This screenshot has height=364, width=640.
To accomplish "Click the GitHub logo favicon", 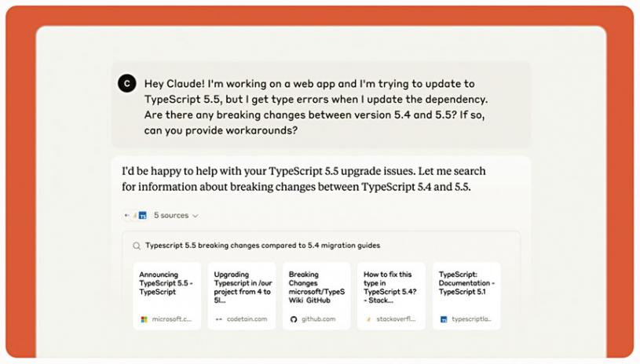I will click(x=294, y=319).
